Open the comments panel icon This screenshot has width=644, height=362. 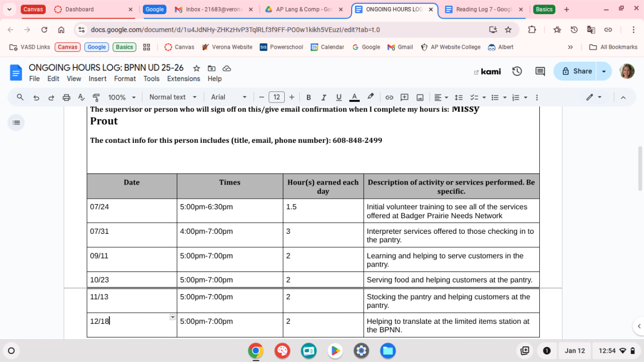pyautogui.click(x=540, y=71)
